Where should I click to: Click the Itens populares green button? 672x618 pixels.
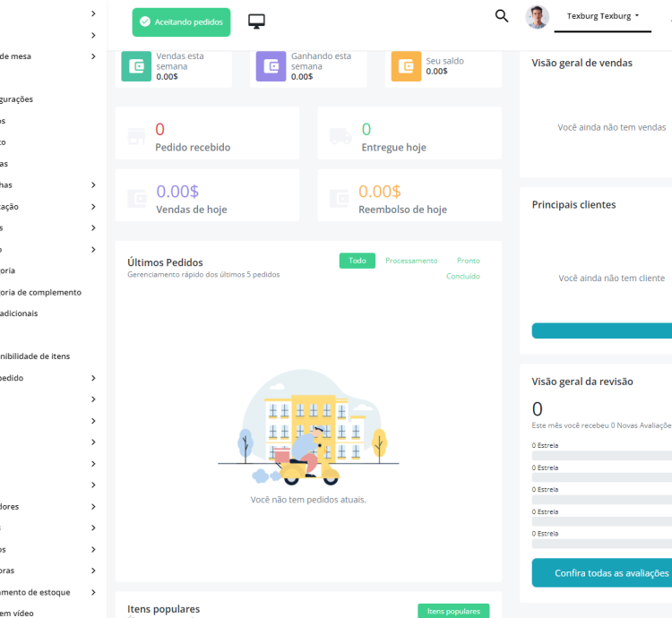[453, 611]
